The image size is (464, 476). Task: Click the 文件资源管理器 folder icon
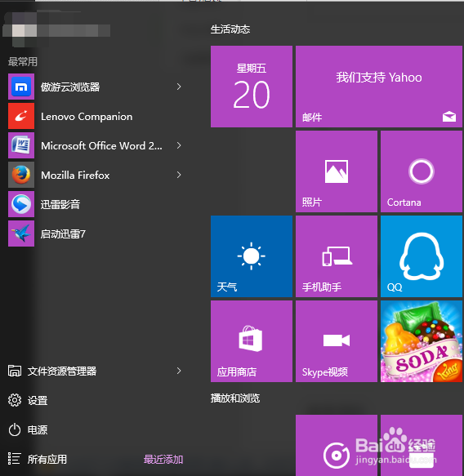15,371
